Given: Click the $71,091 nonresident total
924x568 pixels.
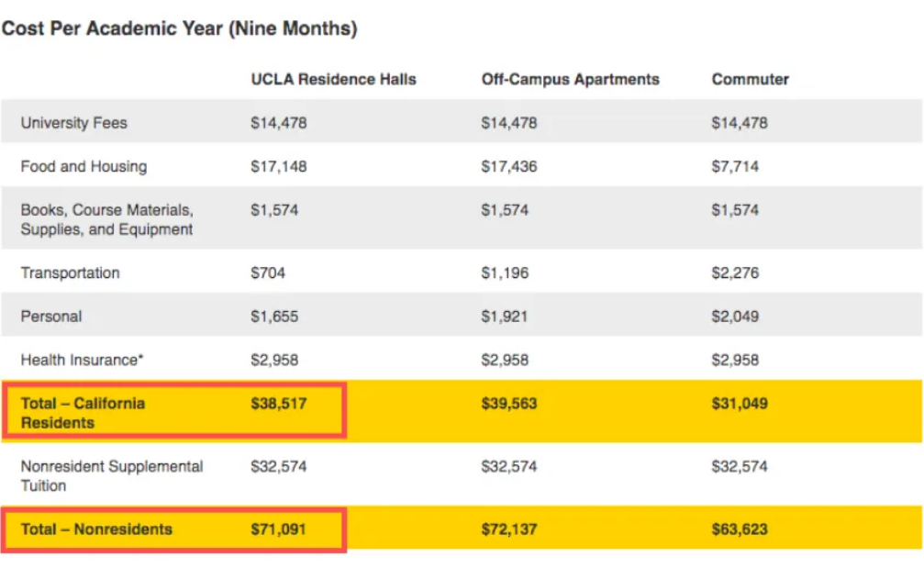Looking at the screenshot, I should [278, 529].
